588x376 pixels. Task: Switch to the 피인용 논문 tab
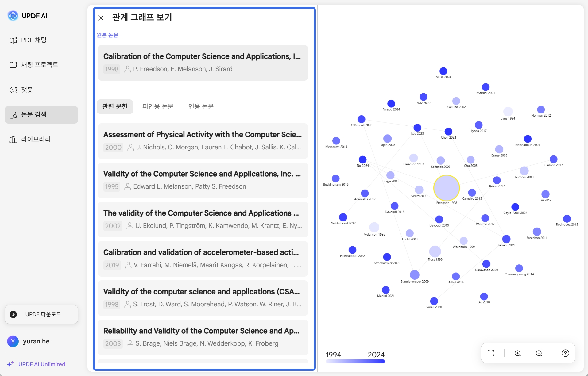pos(158,106)
